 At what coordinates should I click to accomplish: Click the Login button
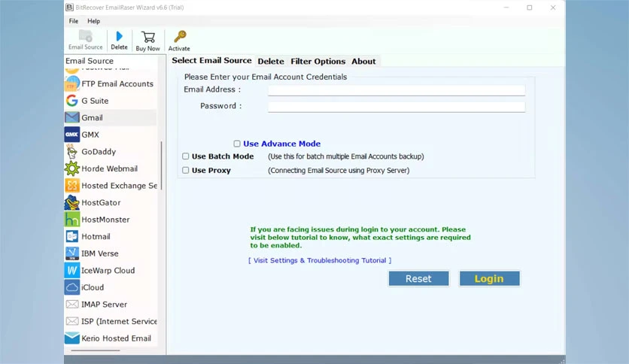click(x=489, y=278)
